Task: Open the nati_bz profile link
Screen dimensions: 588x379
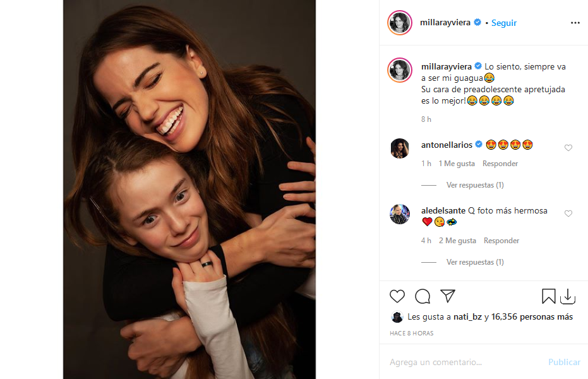Action: pyautogui.click(x=467, y=317)
